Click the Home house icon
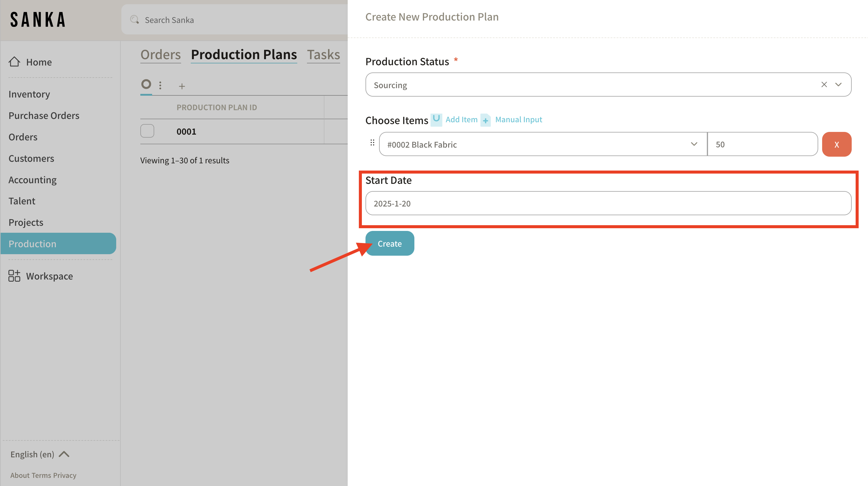The width and height of the screenshot is (868, 486). pos(14,62)
